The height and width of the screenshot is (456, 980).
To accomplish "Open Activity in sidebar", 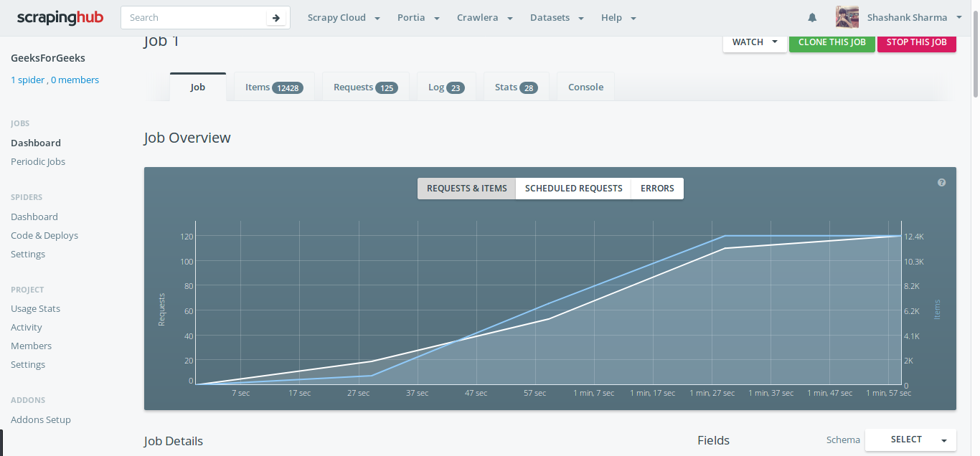I will [x=27, y=327].
